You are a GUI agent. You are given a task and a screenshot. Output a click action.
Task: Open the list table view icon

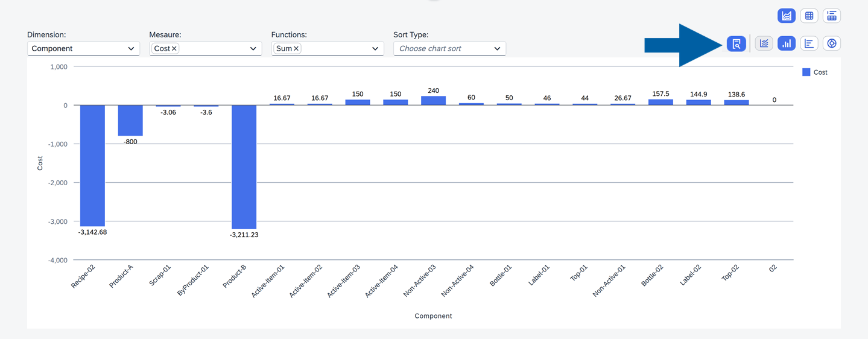(832, 16)
